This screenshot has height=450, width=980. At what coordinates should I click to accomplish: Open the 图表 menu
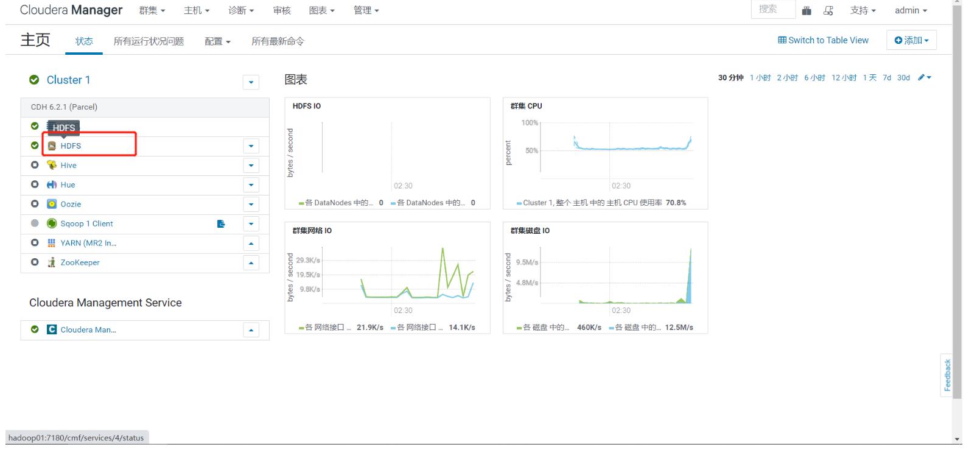(x=322, y=10)
